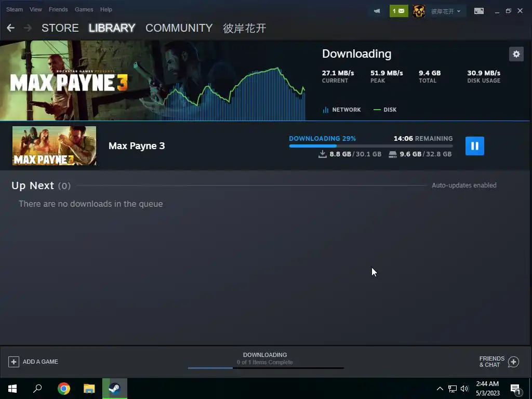Image resolution: width=532 pixels, height=399 pixels.
Task: Launch Google Chrome from the taskbar
Action: point(63,389)
